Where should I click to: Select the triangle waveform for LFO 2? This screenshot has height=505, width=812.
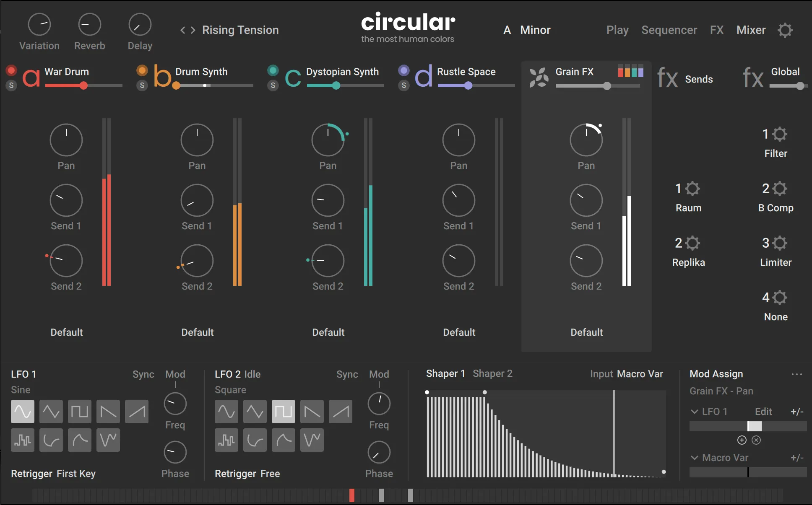(255, 411)
